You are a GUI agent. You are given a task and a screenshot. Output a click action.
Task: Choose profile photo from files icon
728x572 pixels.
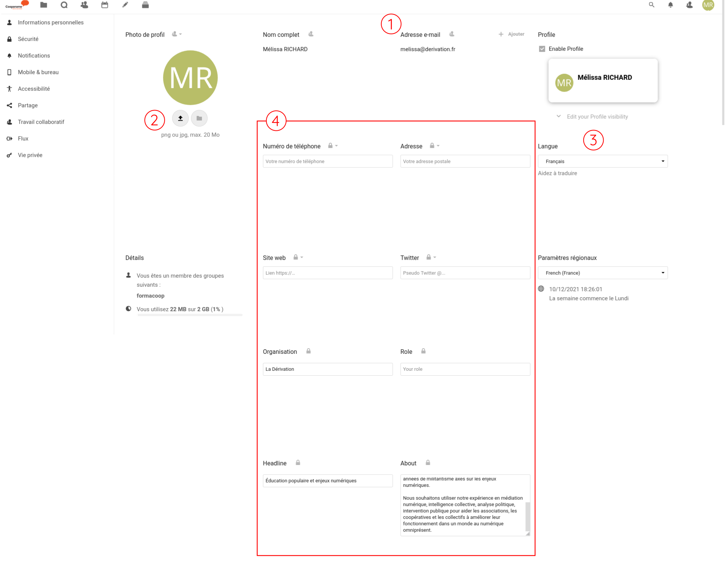click(199, 118)
